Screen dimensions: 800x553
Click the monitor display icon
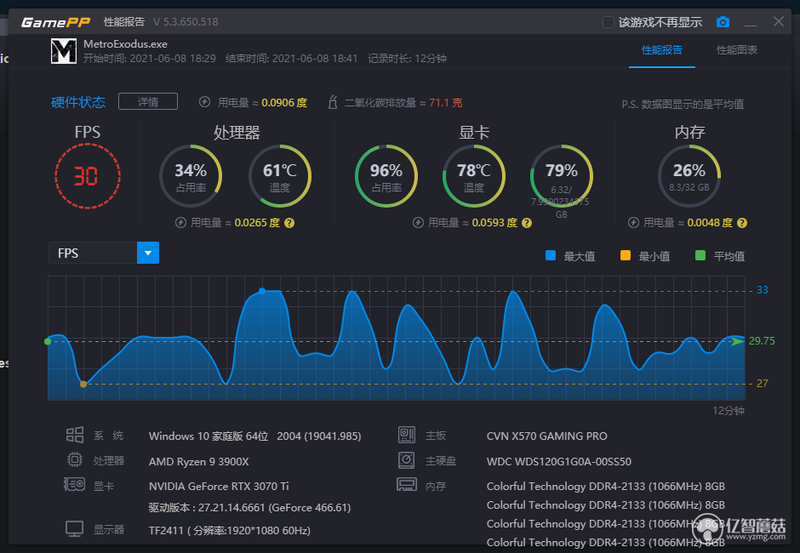(x=74, y=529)
